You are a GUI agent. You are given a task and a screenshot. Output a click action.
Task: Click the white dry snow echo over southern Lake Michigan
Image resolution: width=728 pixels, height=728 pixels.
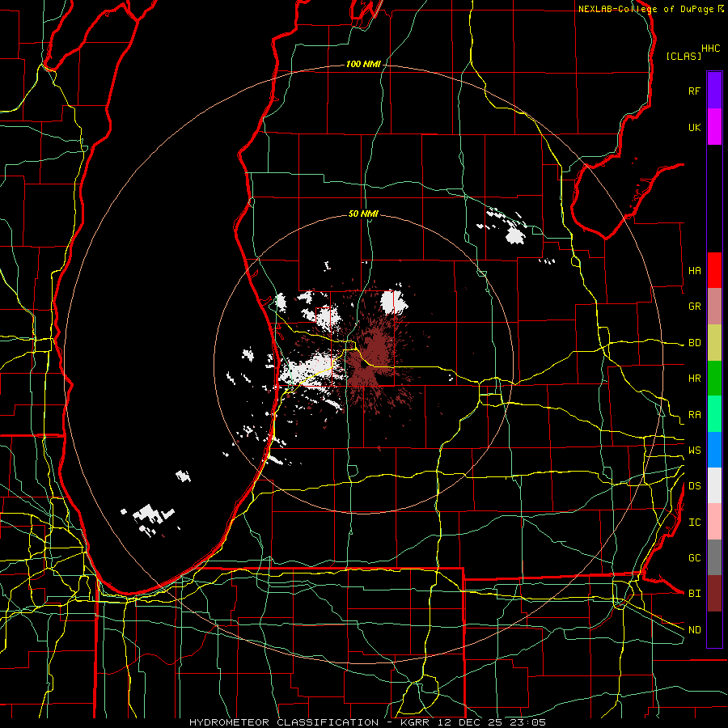[x=151, y=514]
